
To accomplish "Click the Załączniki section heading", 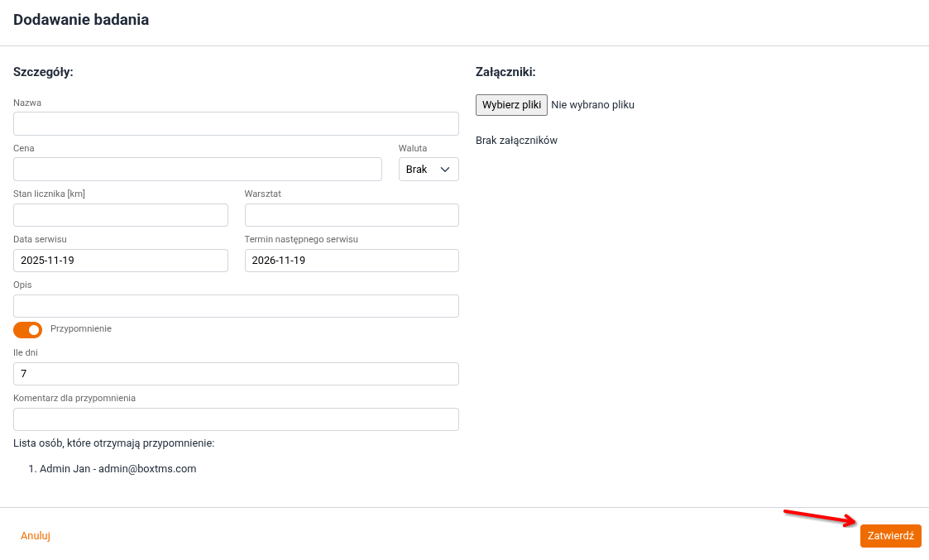I will [x=505, y=72].
